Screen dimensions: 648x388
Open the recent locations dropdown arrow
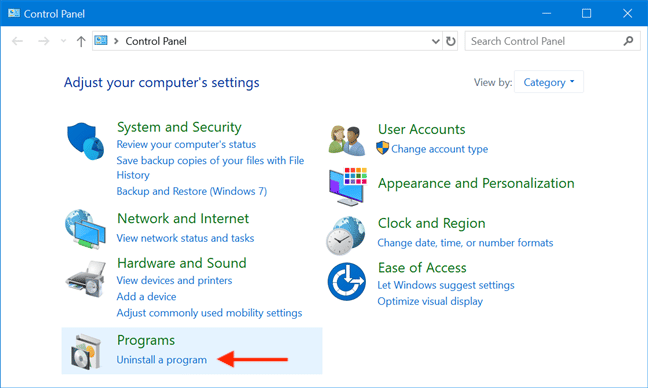(63, 41)
